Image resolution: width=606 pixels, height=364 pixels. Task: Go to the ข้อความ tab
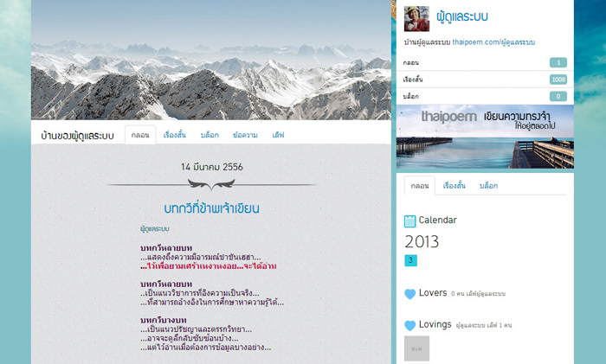coord(245,136)
